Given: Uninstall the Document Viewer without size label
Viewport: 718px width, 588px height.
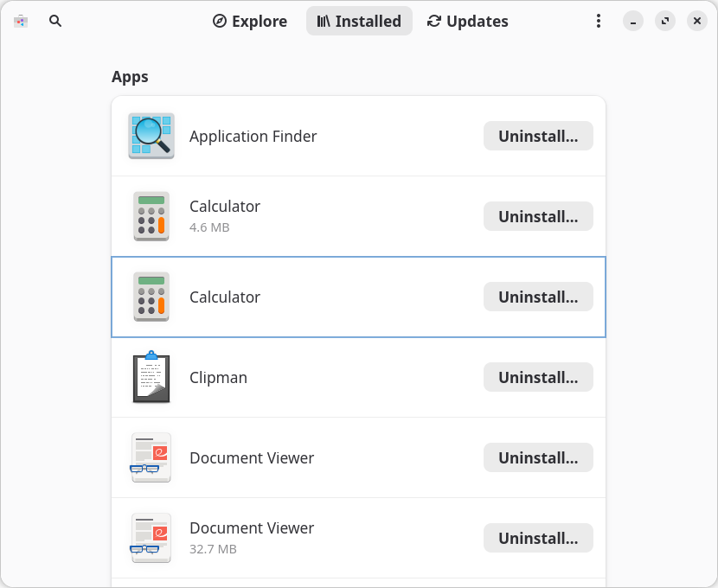Looking at the screenshot, I should [538, 457].
